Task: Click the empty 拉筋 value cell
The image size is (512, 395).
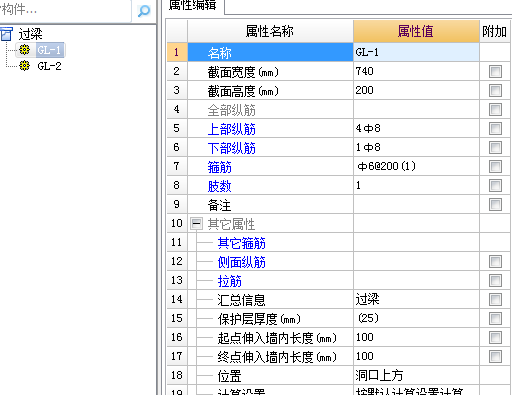Action: pos(416,280)
